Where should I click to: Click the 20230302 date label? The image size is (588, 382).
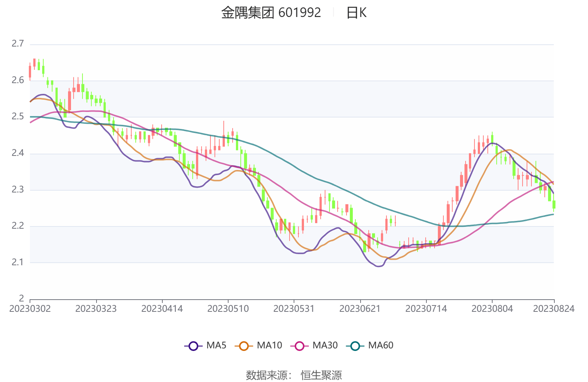click(x=30, y=309)
